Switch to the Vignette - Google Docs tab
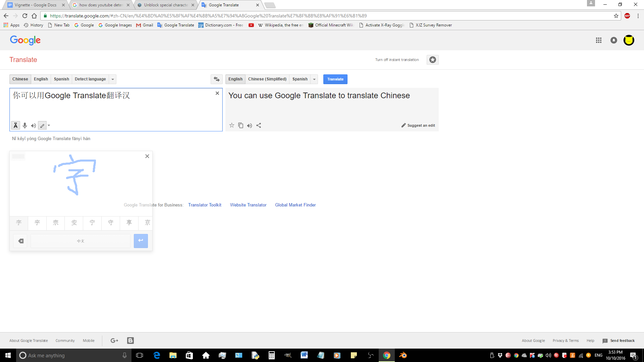644x362 pixels. pyautogui.click(x=36, y=5)
